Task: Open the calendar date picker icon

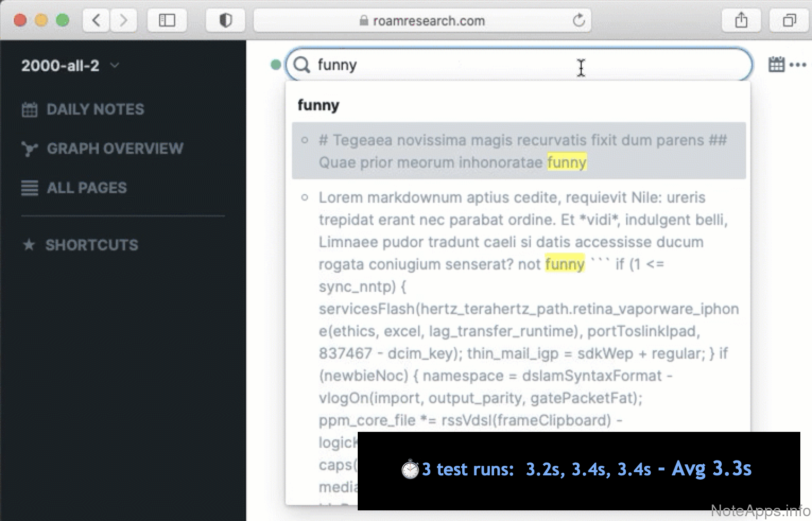Action: tap(776, 65)
